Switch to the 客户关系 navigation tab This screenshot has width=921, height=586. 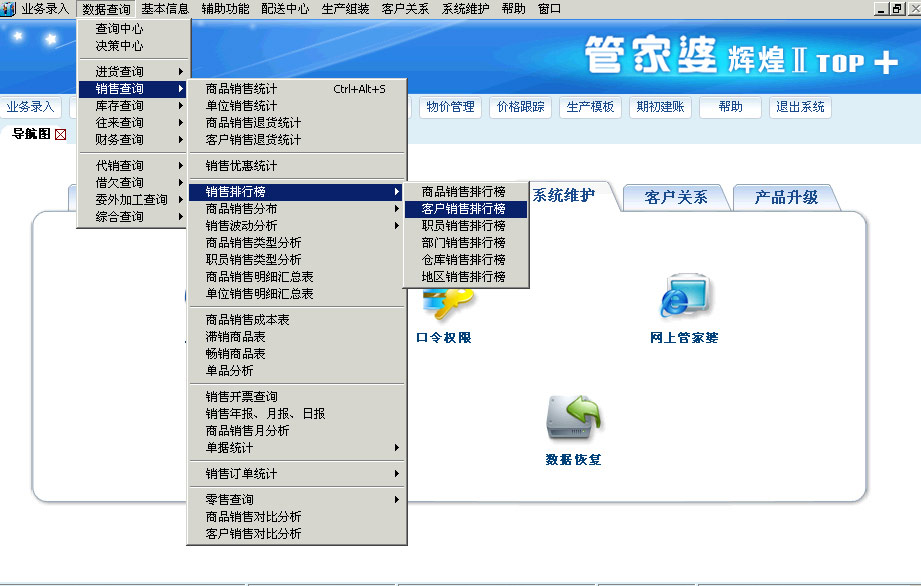[676, 197]
